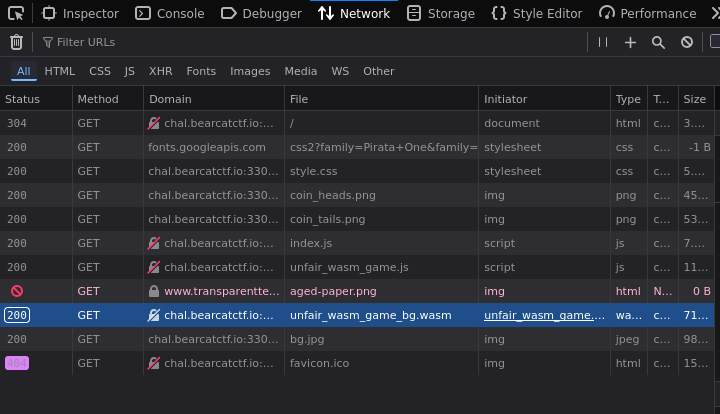
Task: Open the Debugger tab
Action: coord(261,14)
